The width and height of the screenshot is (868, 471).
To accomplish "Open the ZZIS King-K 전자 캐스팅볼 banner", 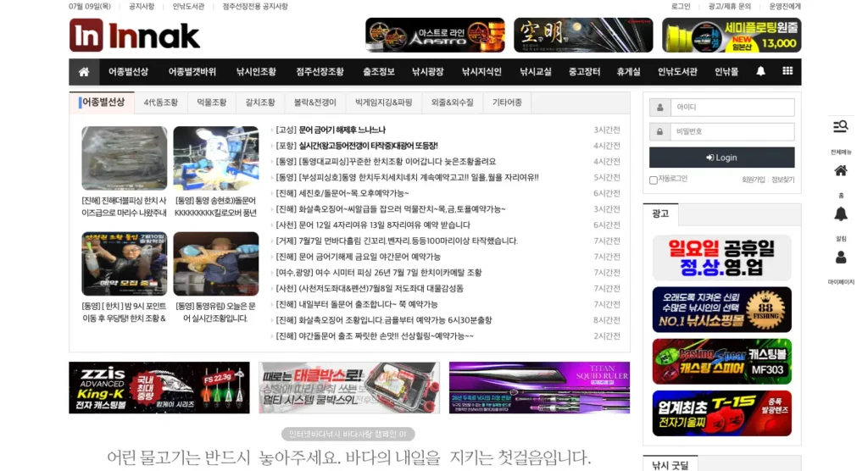I will point(159,387).
